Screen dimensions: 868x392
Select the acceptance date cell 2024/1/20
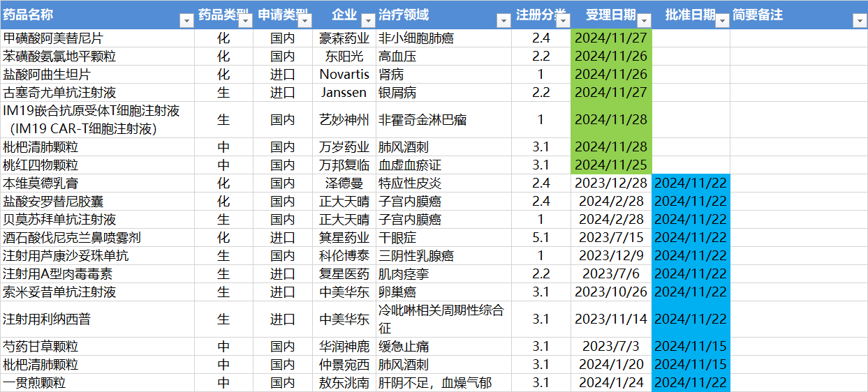click(611, 365)
